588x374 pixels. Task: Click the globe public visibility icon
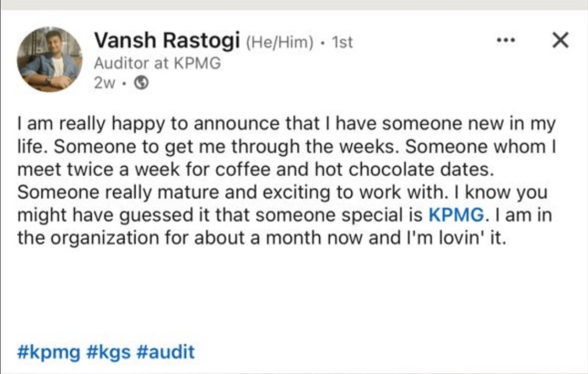[x=141, y=83]
